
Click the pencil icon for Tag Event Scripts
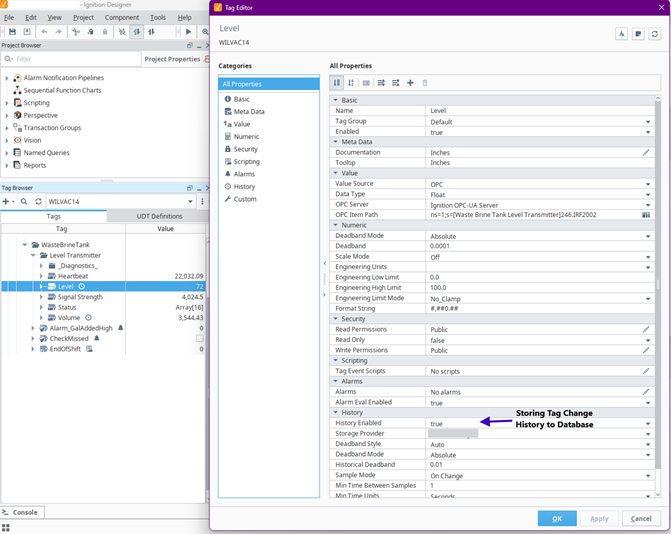pos(646,371)
